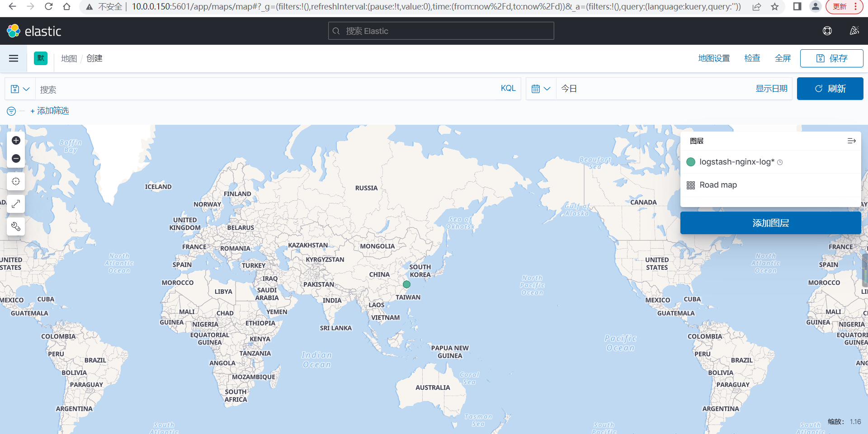The width and height of the screenshot is (868, 434).
Task: Click the 地图 breadcrumb link
Action: point(69,58)
